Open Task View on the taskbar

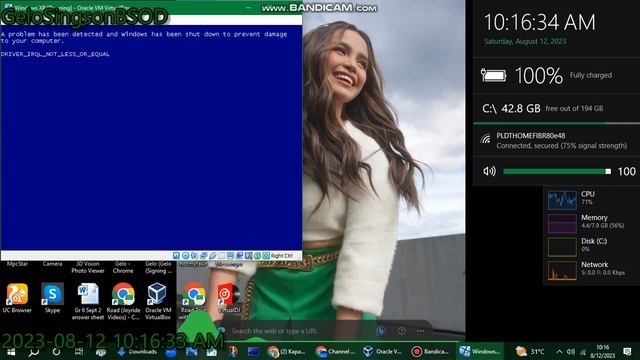pos(79,351)
